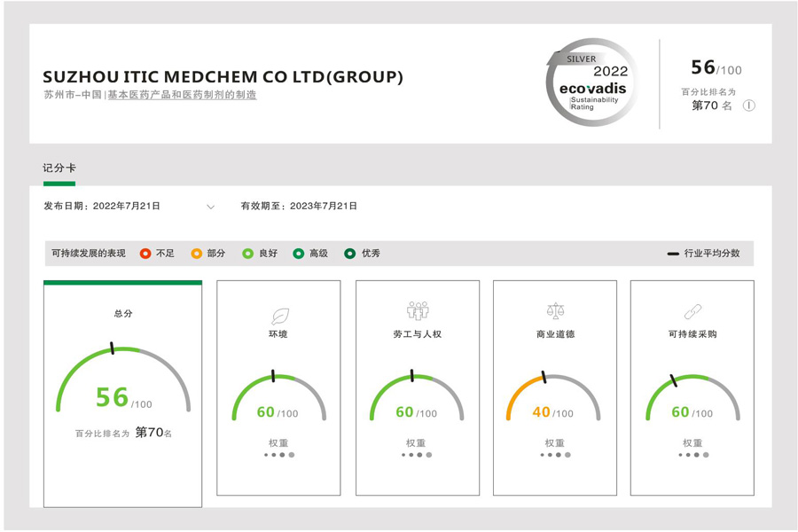Click the orange 部分 legend marker

197,254
